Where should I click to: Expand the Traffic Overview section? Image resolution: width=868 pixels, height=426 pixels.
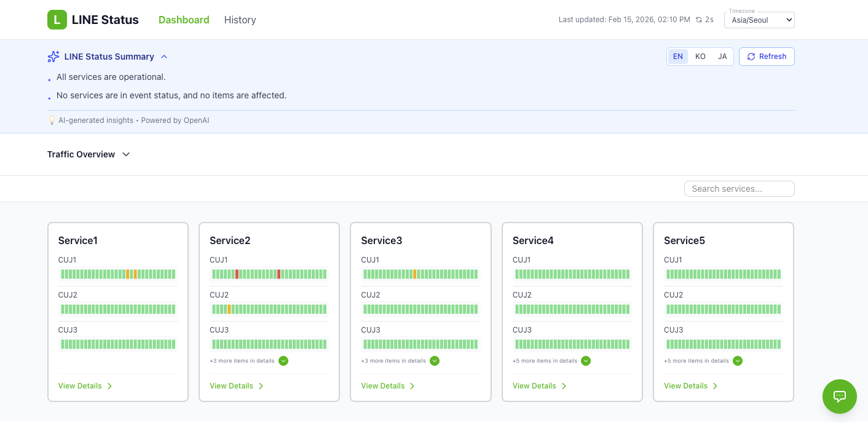pos(126,154)
